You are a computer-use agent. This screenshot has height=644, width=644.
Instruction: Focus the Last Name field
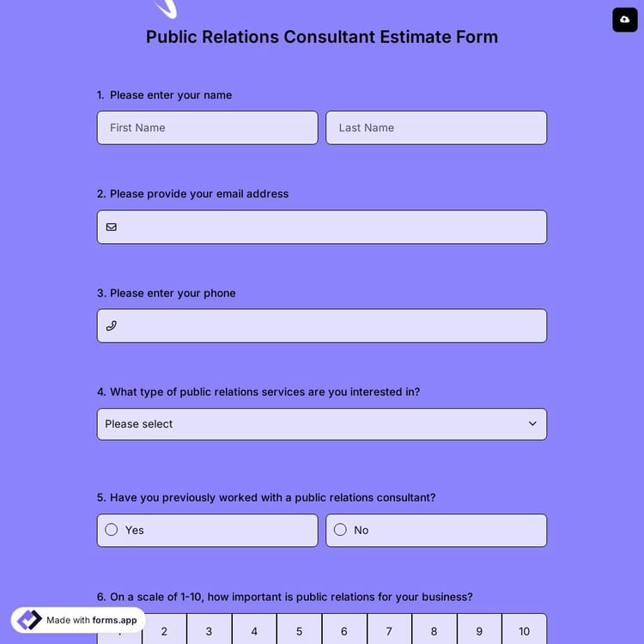[x=435, y=128]
